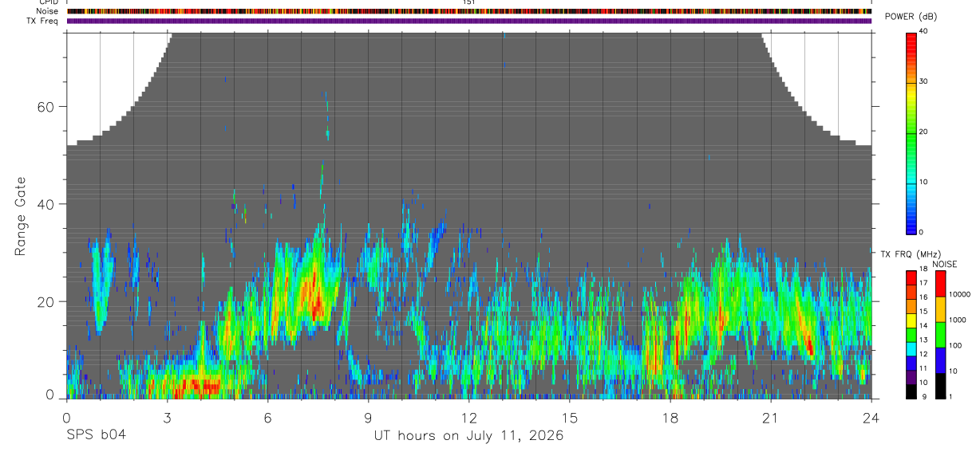Click the blue 10 NOISE legend swatch
Image resolution: width=980 pixels, height=452 pixels.
click(939, 360)
